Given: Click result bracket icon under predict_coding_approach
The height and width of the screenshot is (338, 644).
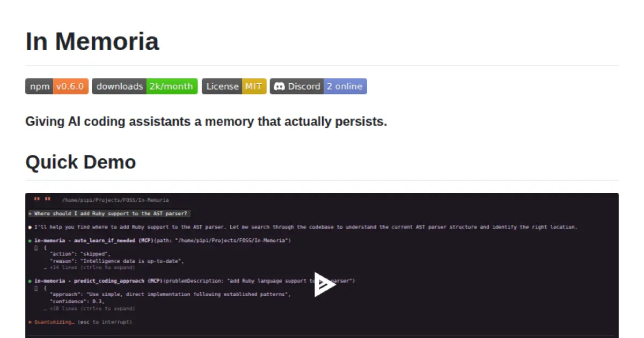Looking at the screenshot, I should click(x=36, y=288).
